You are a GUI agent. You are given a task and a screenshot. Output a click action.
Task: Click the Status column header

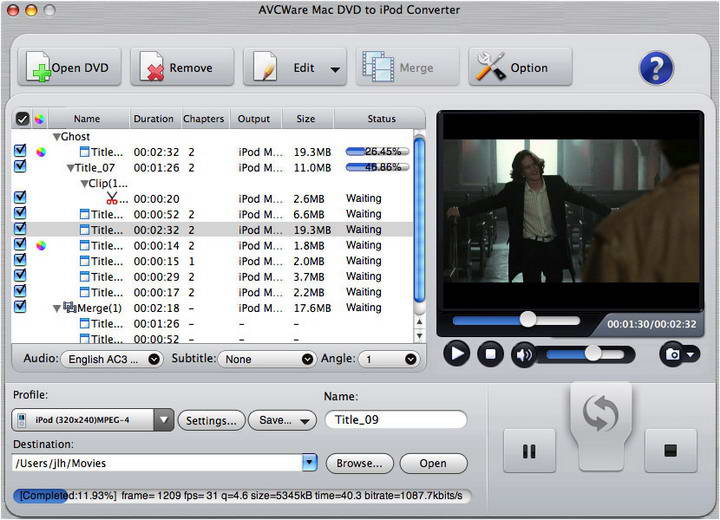coord(381,119)
